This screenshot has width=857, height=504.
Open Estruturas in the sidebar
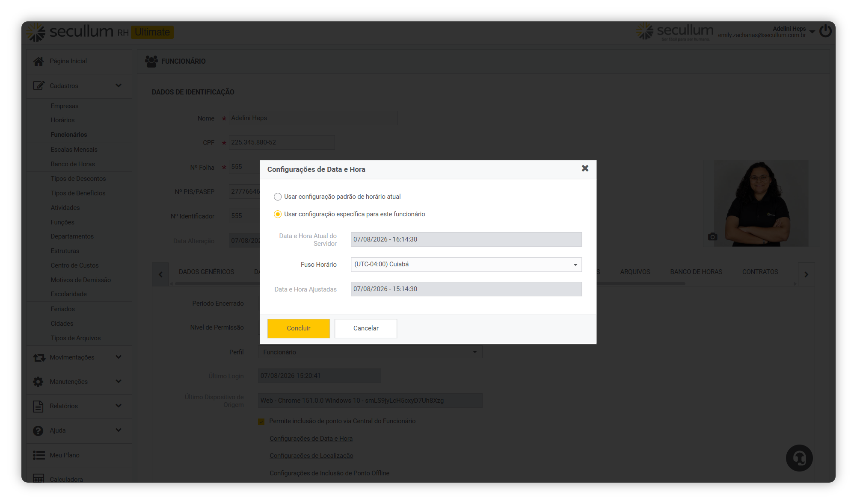click(65, 251)
